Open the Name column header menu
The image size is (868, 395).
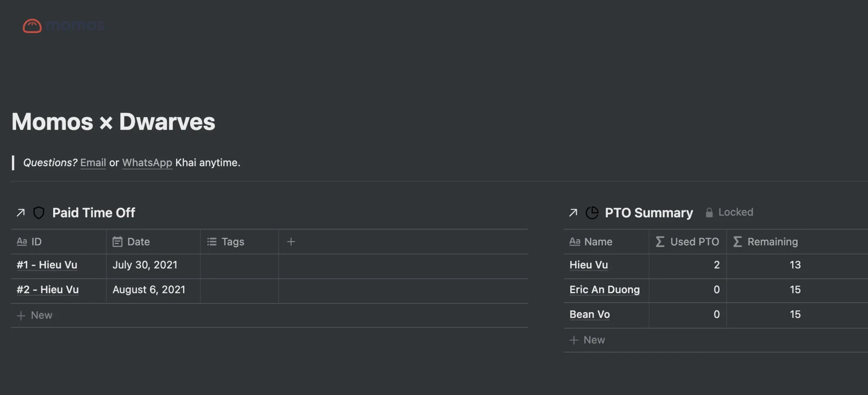click(x=606, y=241)
